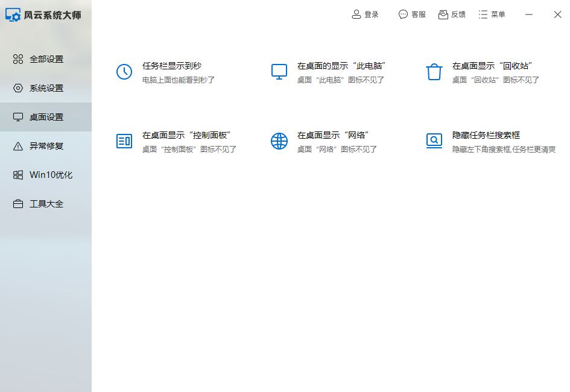
Task: Click the envelope icon beside 反馈
Action: [443, 14]
